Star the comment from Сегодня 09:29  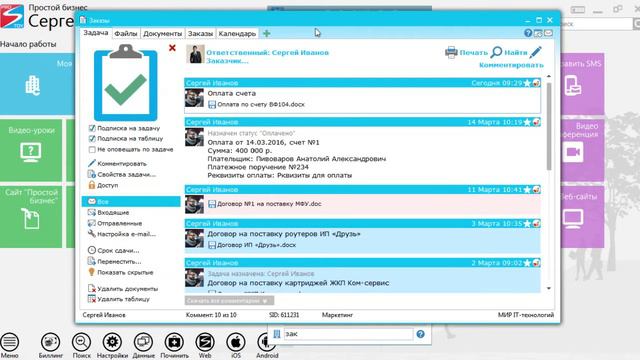pyautogui.click(x=527, y=83)
